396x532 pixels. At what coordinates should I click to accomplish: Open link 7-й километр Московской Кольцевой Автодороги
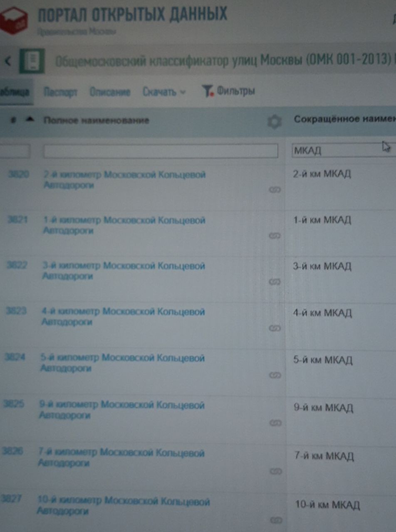[x=121, y=458]
